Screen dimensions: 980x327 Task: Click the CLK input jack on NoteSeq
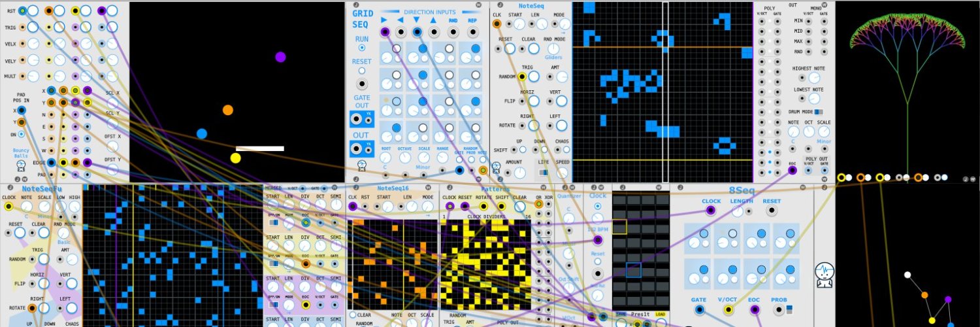pos(497,24)
